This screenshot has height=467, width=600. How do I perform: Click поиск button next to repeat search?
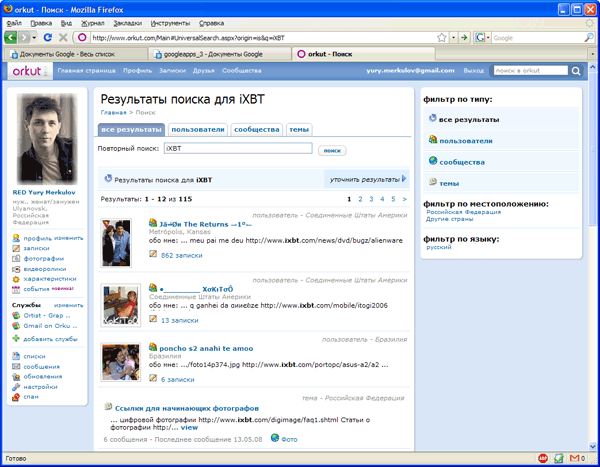point(332,150)
